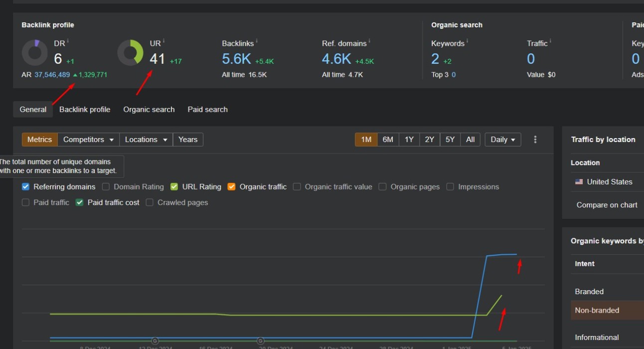The width and height of the screenshot is (644, 349).
Task: Select the Non-branded intent row
Action: 597,310
